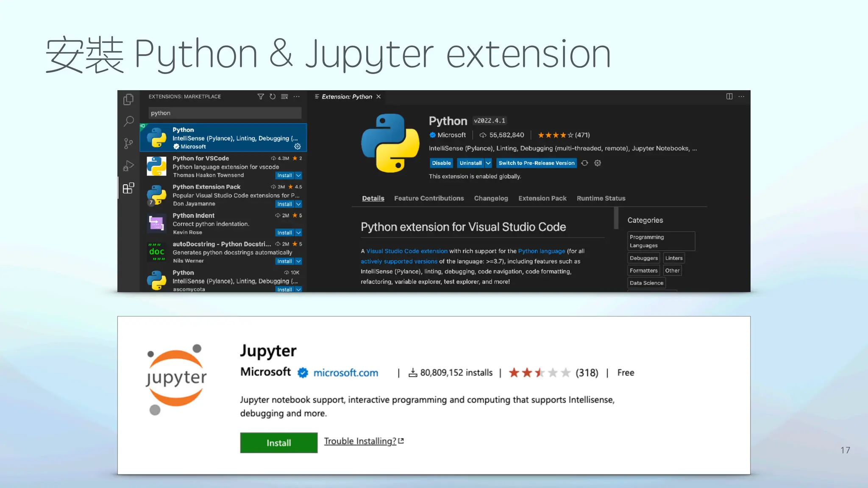Open the Trouble Installing? link
Screen dimensions: 868x488
click(360, 441)
